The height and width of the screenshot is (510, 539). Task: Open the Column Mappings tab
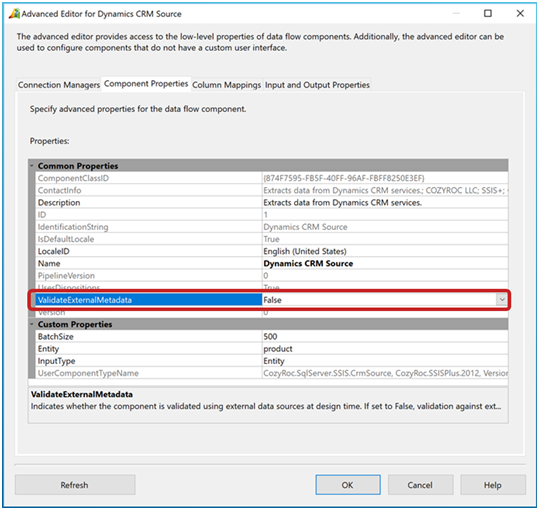(x=227, y=85)
